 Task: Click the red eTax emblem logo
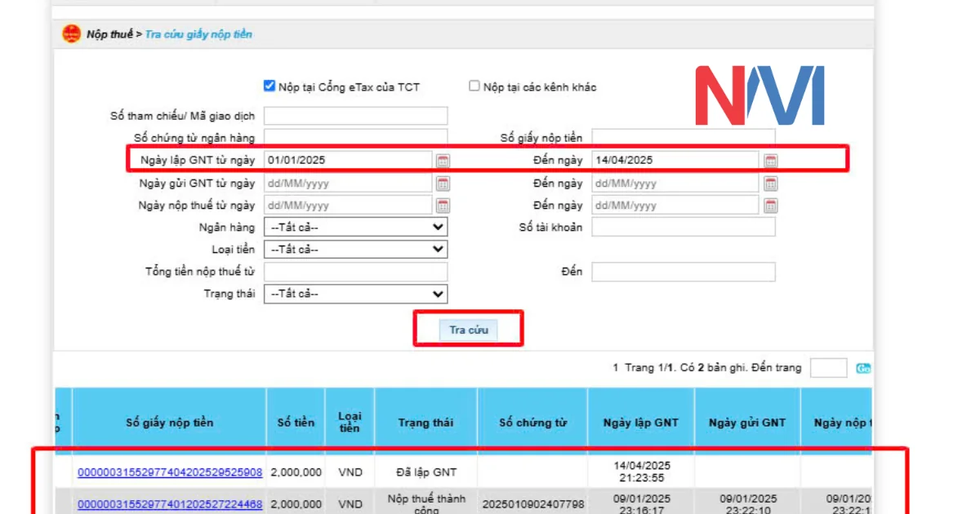point(73,34)
